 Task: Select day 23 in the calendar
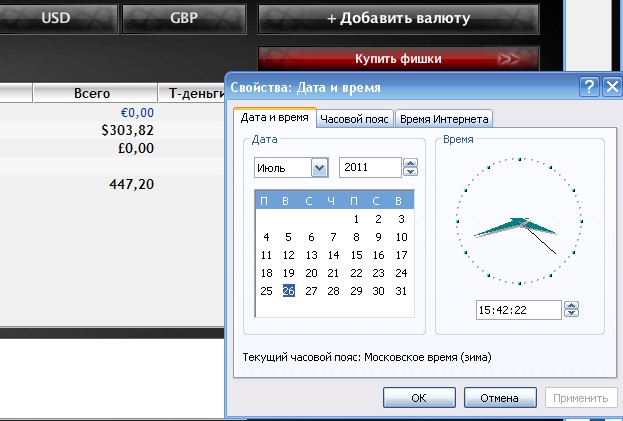378,273
